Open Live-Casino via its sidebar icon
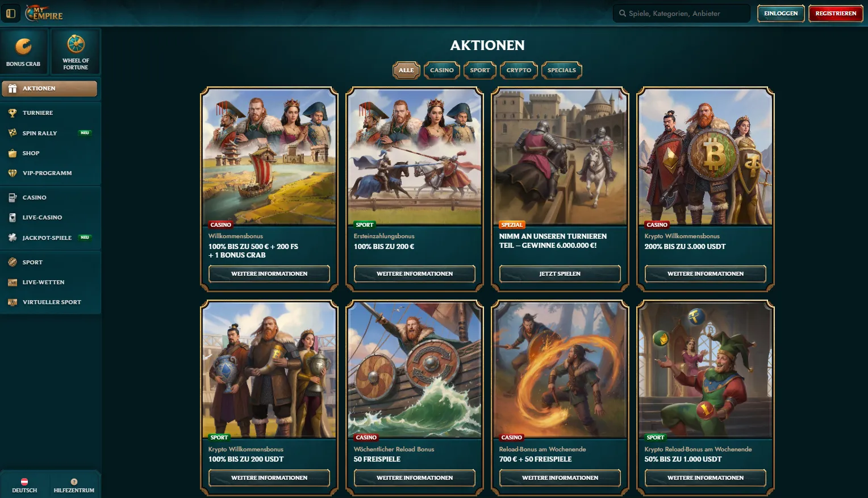This screenshot has height=498, width=868. (12, 218)
